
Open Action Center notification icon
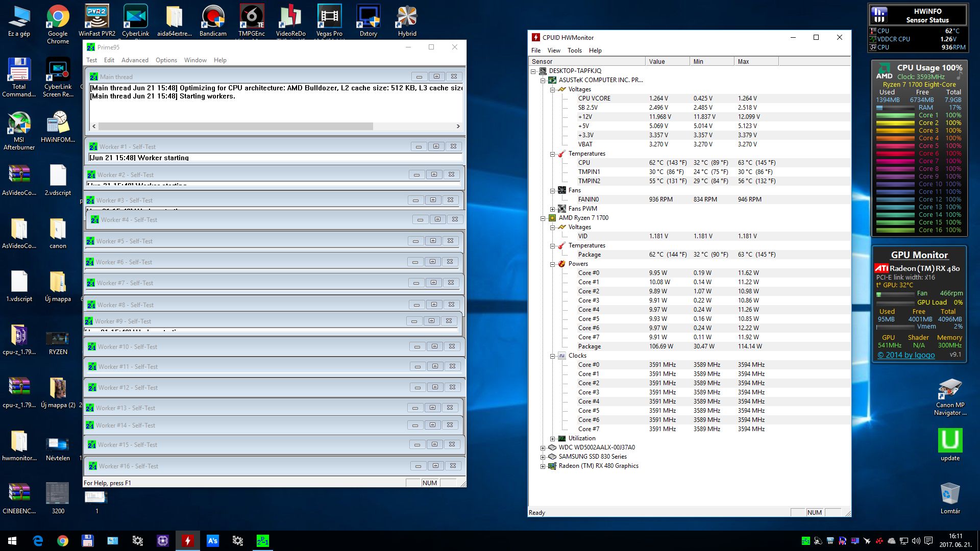click(928, 541)
